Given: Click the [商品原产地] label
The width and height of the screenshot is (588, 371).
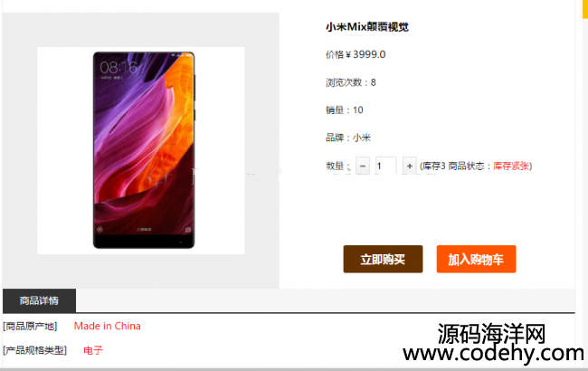Looking at the screenshot, I should tap(30, 327).
